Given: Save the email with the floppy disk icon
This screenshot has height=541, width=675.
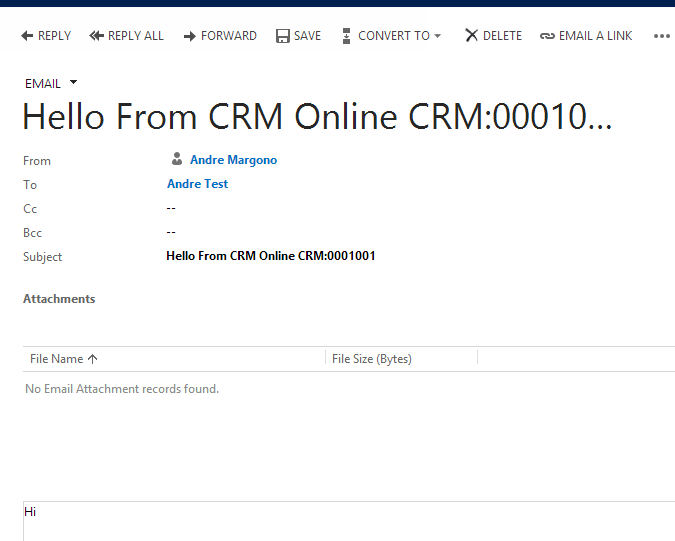Looking at the screenshot, I should pos(283,36).
